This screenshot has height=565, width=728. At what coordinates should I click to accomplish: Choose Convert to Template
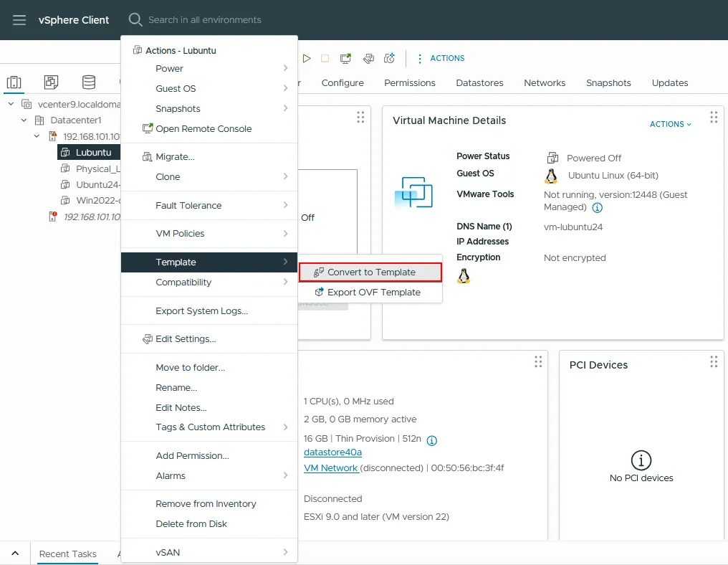click(x=370, y=272)
